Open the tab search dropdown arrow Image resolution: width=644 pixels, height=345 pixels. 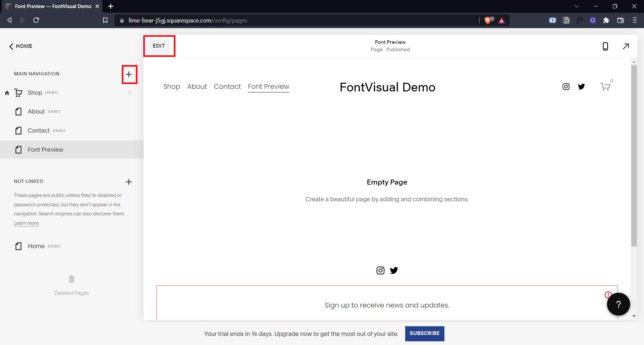[577, 6]
